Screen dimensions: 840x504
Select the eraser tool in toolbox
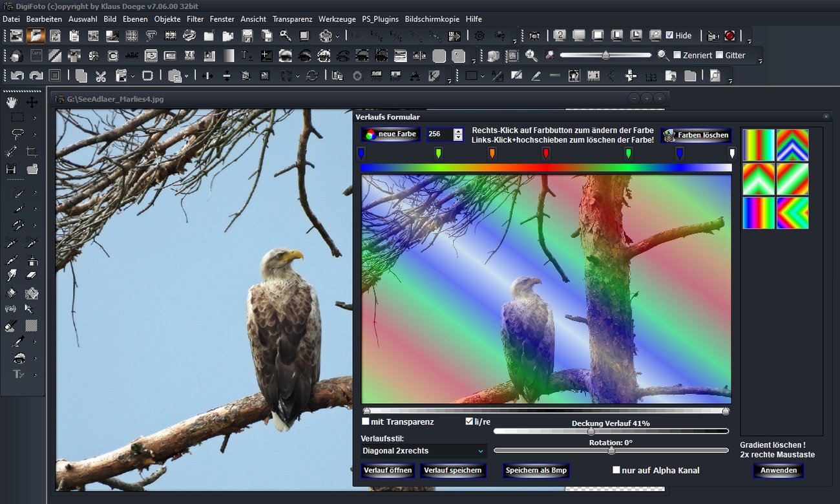point(32,276)
